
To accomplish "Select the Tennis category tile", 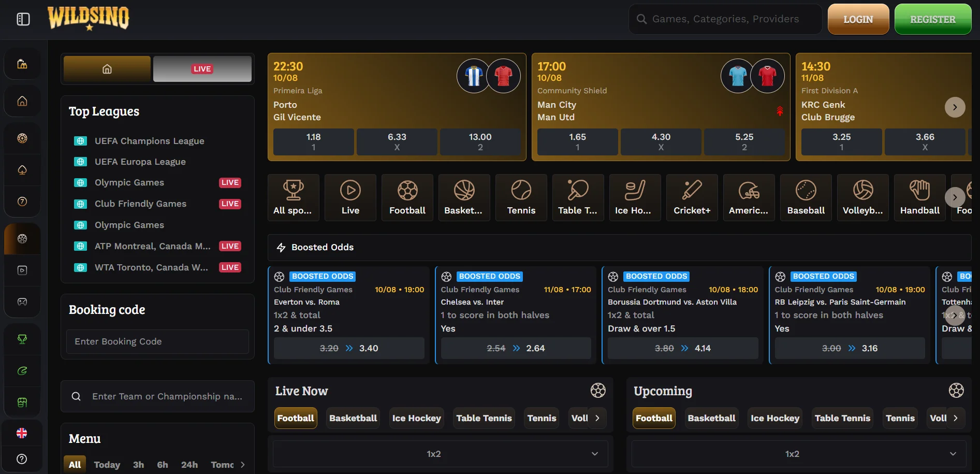I will pyautogui.click(x=521, y=197).
